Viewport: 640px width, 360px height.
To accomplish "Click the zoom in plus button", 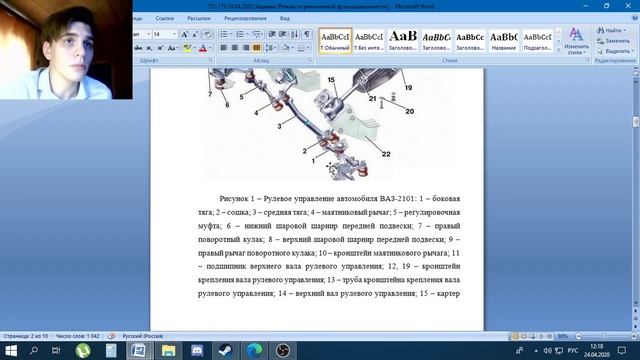I will tap(634, 336).
